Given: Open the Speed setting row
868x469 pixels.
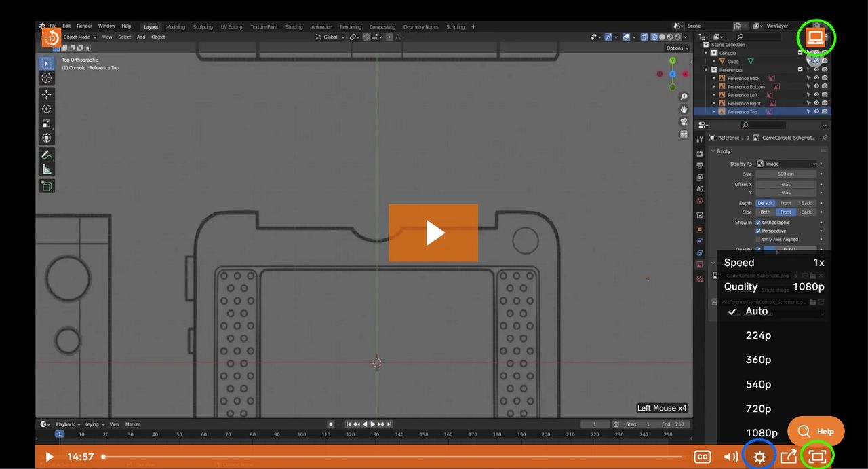Looking at the screenshot, I should (x=774, y=263).
